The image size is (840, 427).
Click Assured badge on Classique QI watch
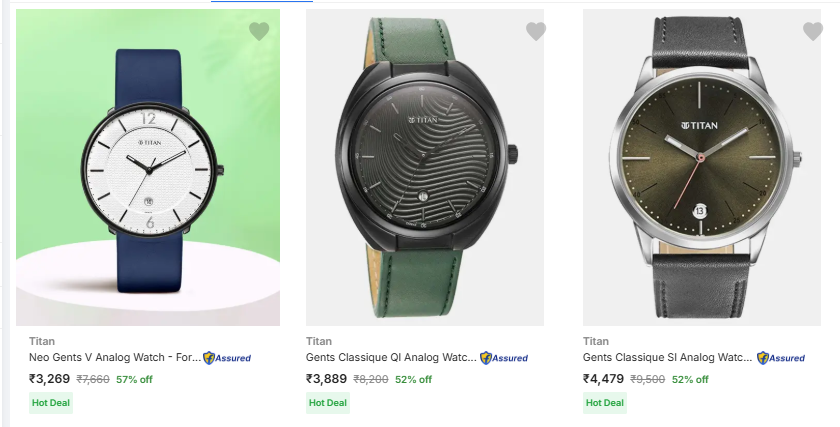pyautogui.click(x=504, y=358)
